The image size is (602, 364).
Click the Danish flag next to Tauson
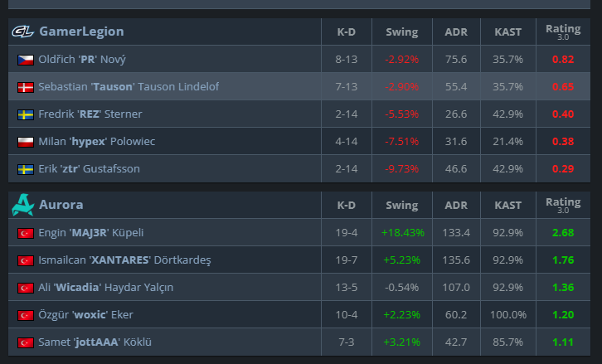26,87
